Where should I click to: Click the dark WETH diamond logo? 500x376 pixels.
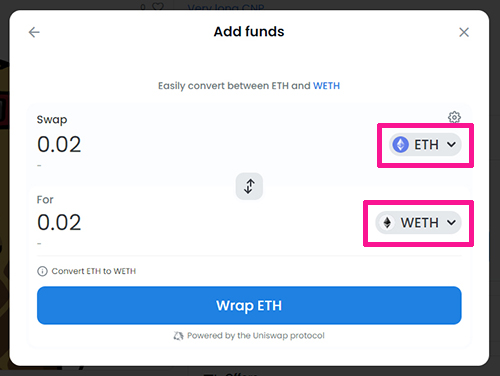click(387, 222)
